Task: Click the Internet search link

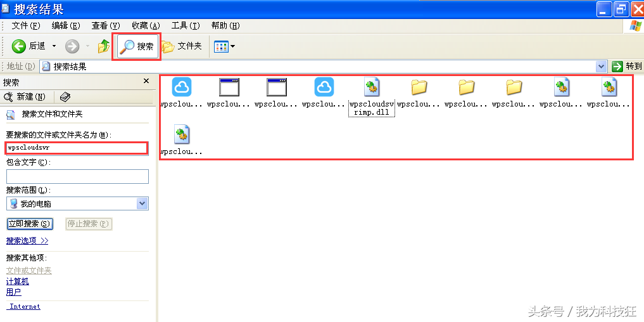Action: pos(25,306)
